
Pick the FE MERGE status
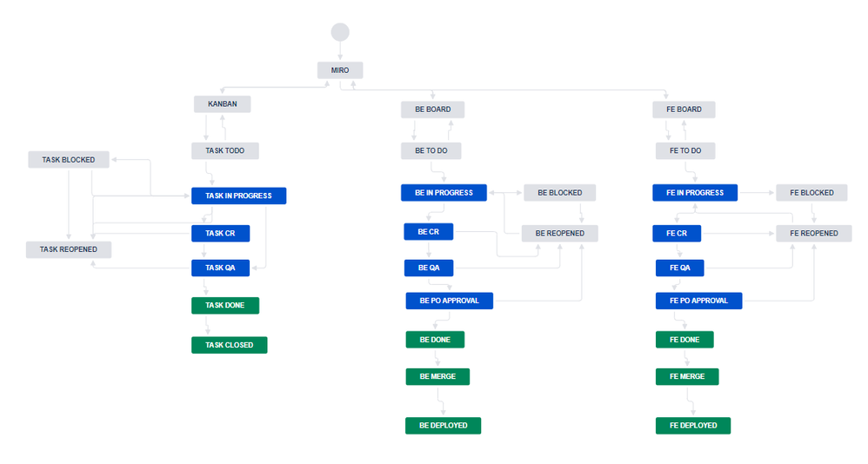click(687, 376)
